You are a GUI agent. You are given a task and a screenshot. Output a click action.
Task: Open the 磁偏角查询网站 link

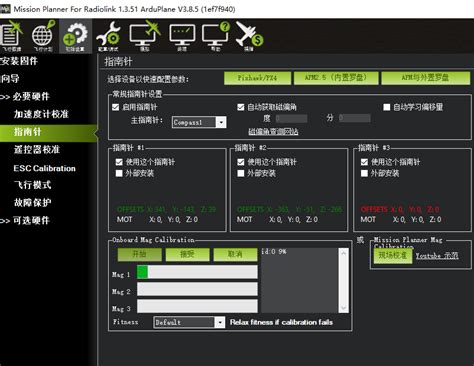point(273,132)
